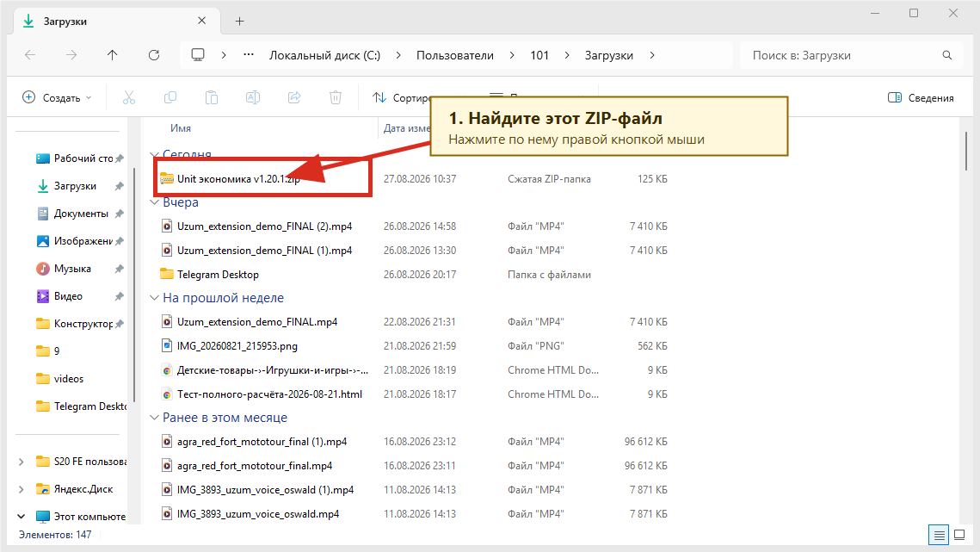Viewport: 980px width, 552px height.
Task: Sort by the Имя column header
Action: point(181,128)
